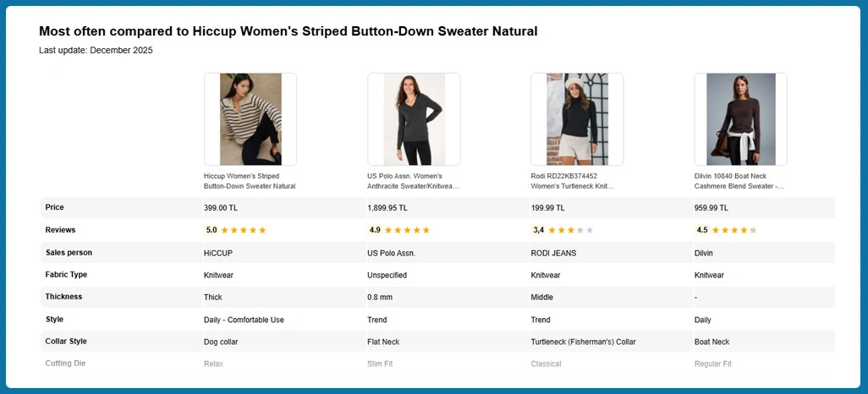Viewport: 868px width, 394px height.
Task: Click the 4.5 star rating for Dilvin
Action: pyautogui.click(x=727, y=230)
